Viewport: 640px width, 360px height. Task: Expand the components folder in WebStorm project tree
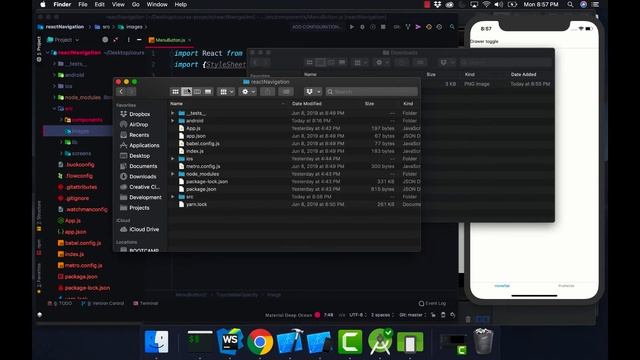[61, 120]
